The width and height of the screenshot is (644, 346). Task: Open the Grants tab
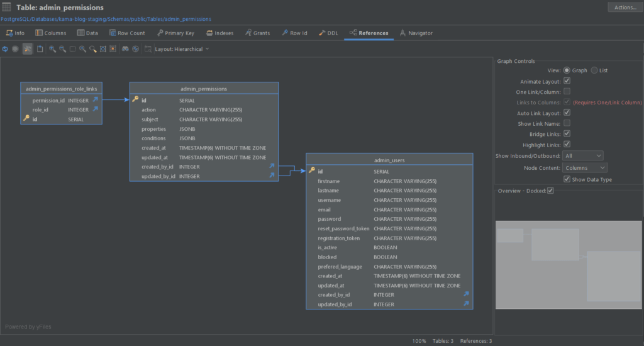coord(257,33)
